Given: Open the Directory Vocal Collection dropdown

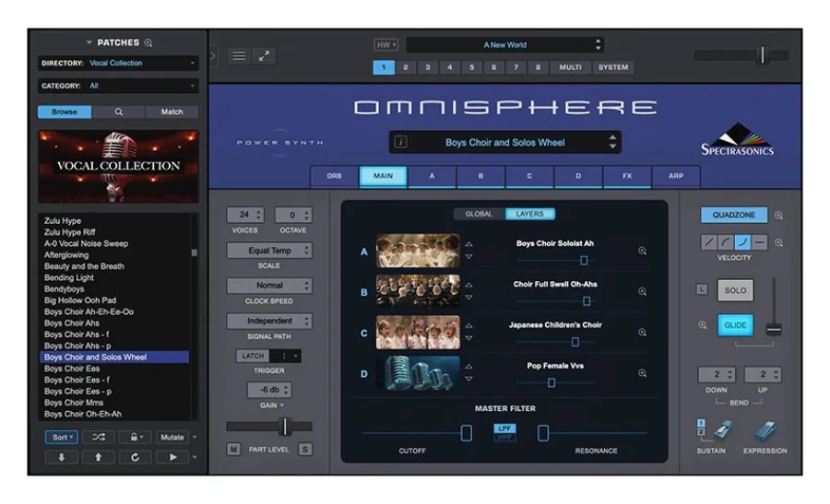Looking at the screenshot, I should click(118, 63).
